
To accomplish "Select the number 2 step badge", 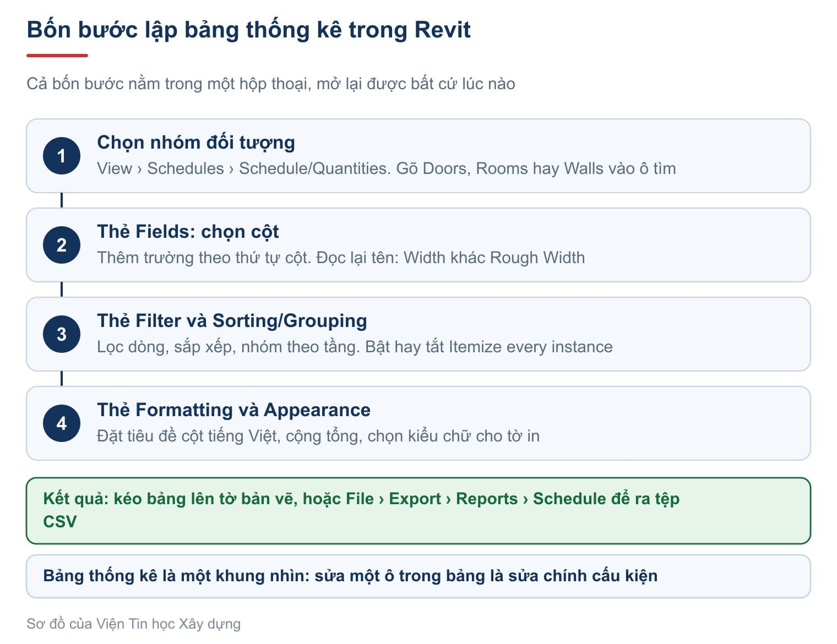I will click(x=62, y=245).
